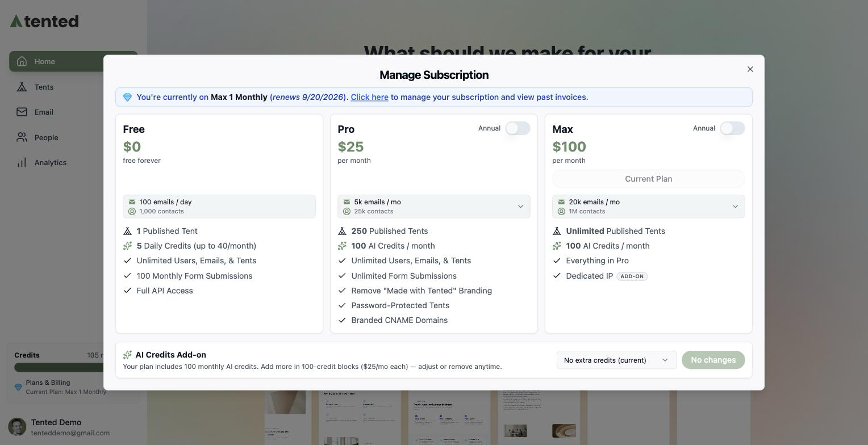Click the Home house icon
Image resolution: width=868 pixels, height=445 pixels.
22,61
